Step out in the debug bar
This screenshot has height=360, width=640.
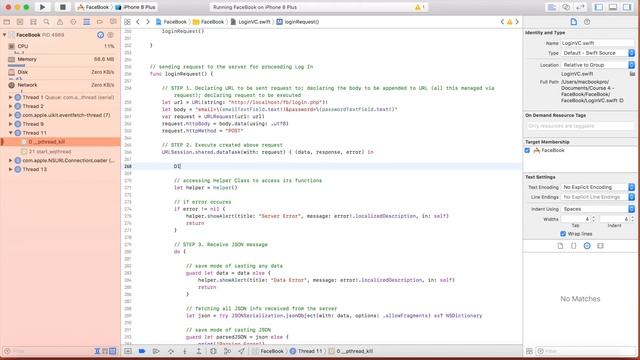click(199, 351)
